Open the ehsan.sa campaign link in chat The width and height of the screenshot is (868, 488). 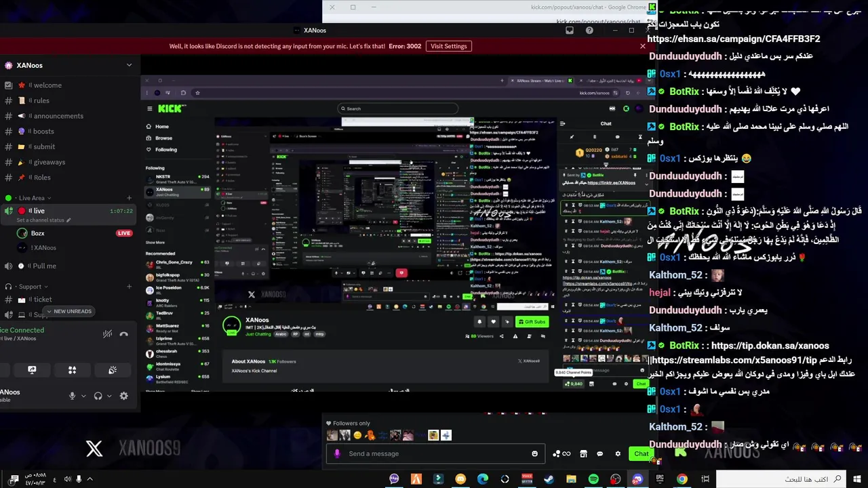point(734,39)
